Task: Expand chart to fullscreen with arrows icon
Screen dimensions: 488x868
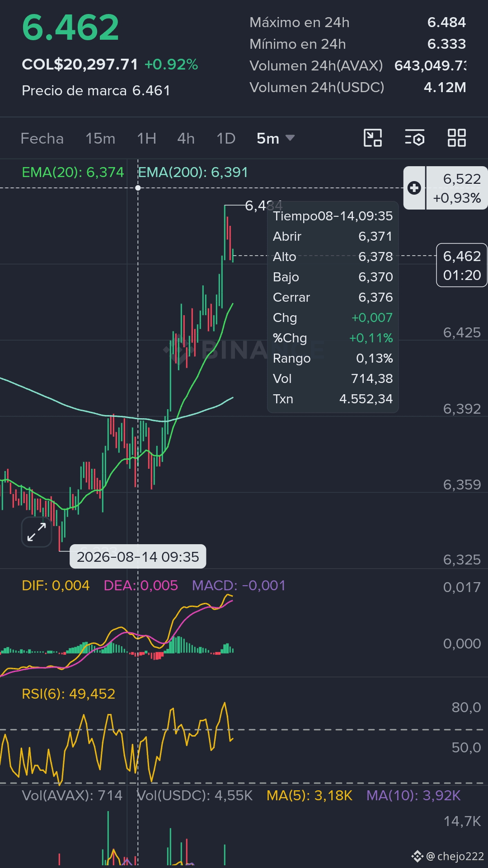Action: click(37, 532)
